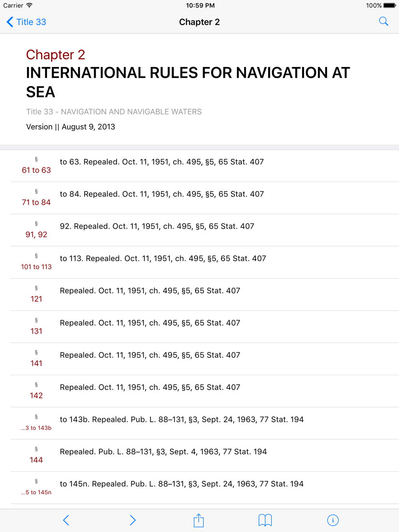Open section 71 to 84 entry
The height and width of the screenshot is (532, 399).
coord(205,198)
